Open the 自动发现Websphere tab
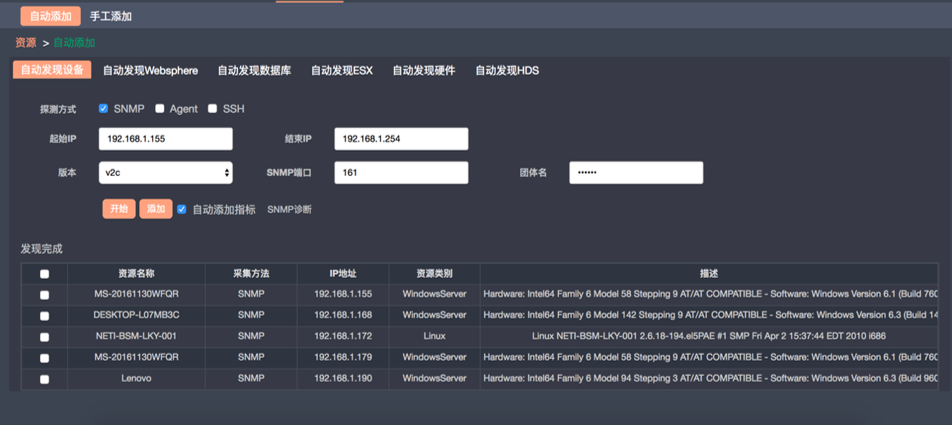Viewport: 952px width, 425px height. point(150,70)
